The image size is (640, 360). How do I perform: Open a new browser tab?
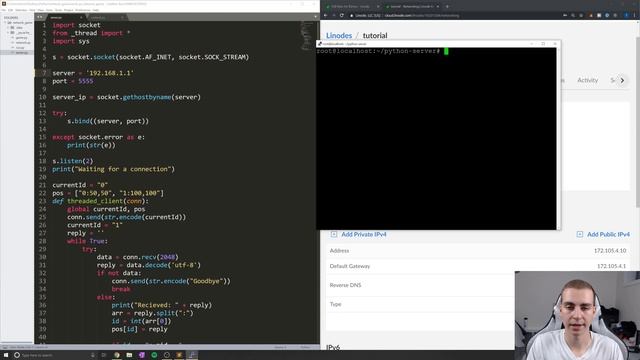click(x=447, y=7)
